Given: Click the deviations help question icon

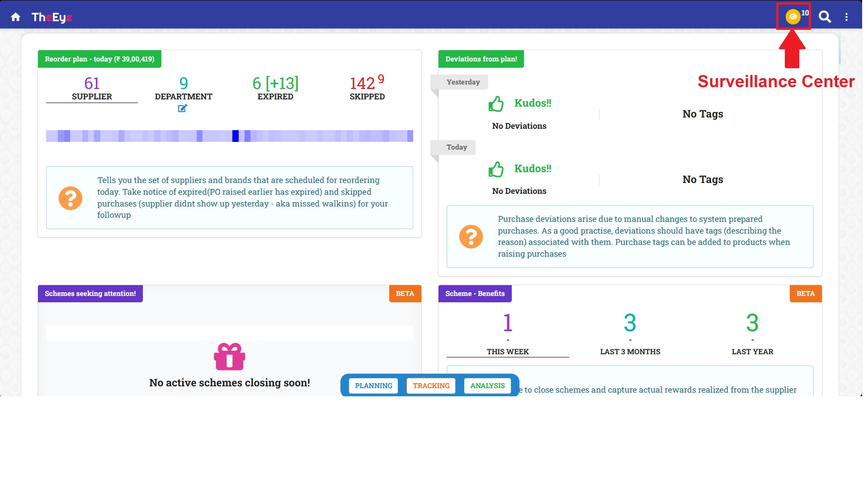Looking at the screenshot, I should click(x=471, y=236).
